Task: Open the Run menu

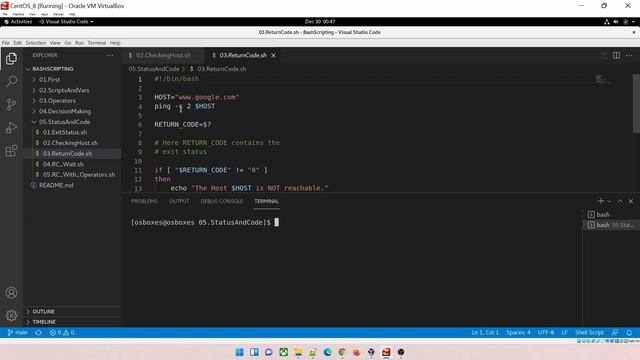Action: [x=79, y=43]
